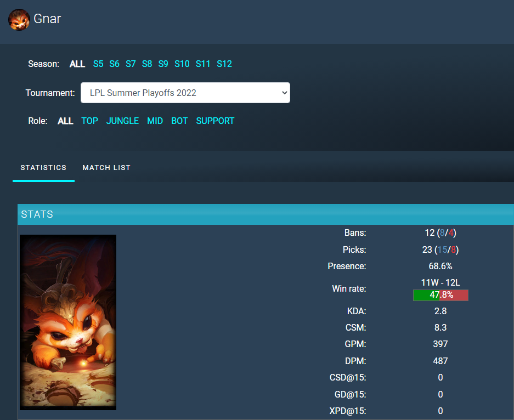Filter by season S6
514x420 pixels.
(x=114, y=64)
